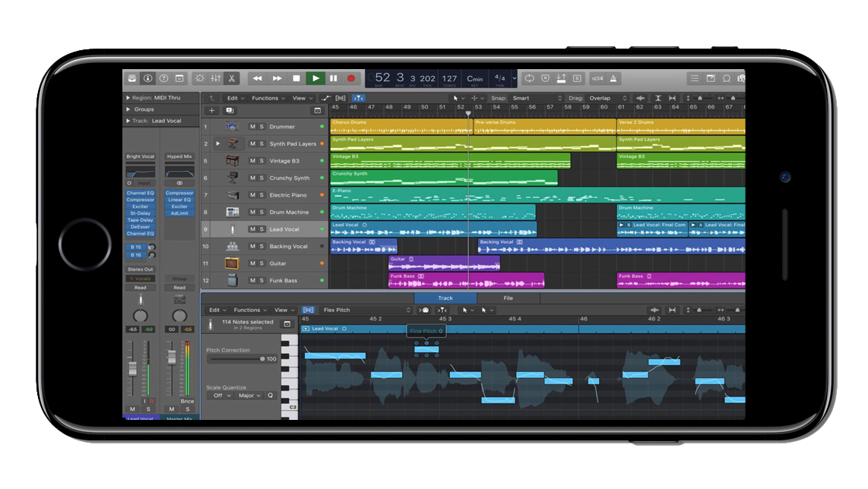The height and width of the screenshot is (489, 868).
Task: Expand the Synth Pad Layers track stack
Action: 218,144
